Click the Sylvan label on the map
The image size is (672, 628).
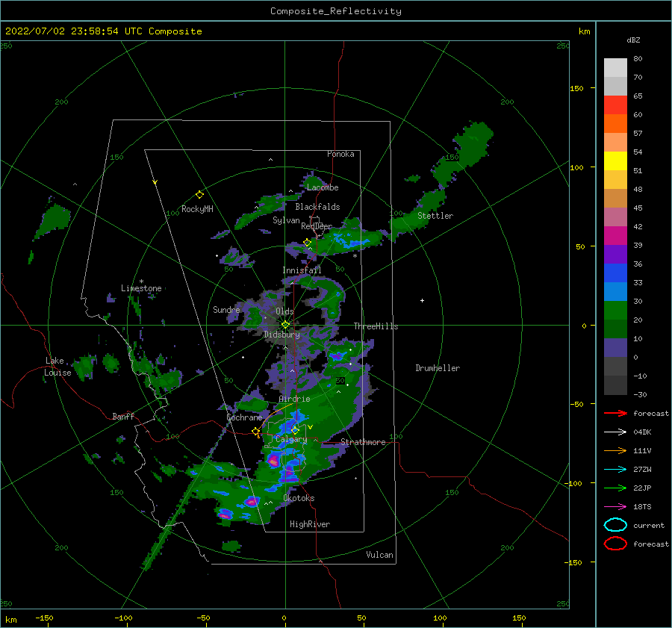(x=286, y=220)
